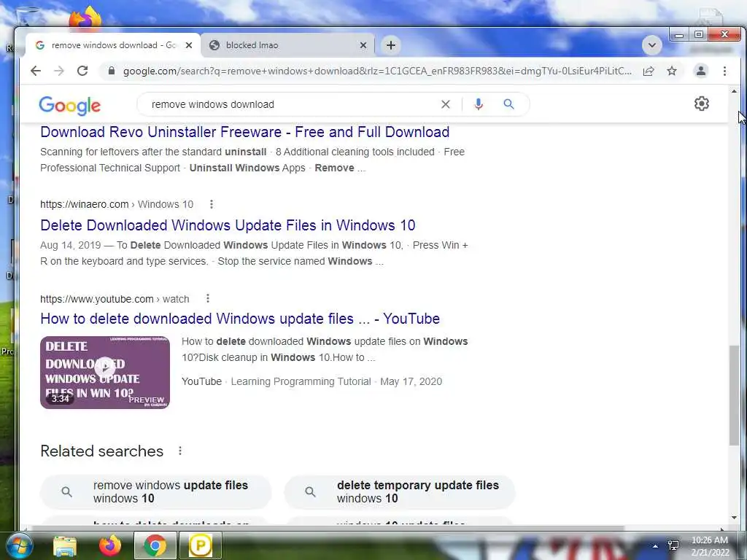Click the page vertical scrollbar thumb

pos(734,395)
